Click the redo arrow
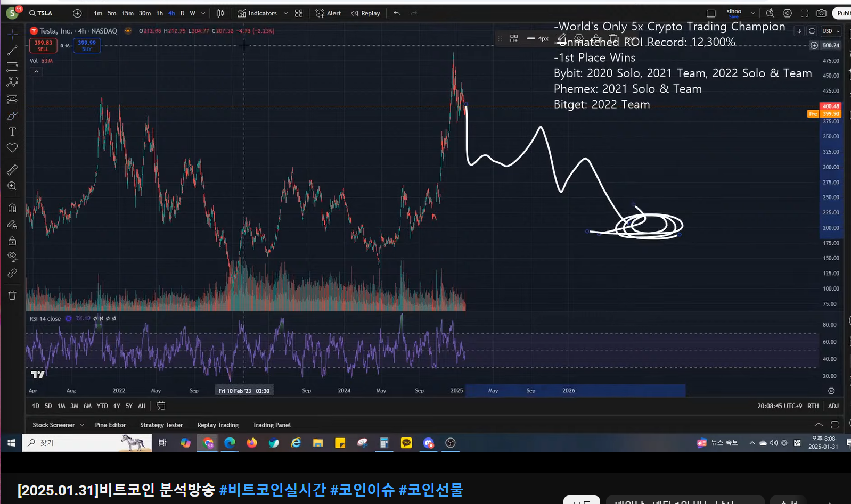 [414, 13]
